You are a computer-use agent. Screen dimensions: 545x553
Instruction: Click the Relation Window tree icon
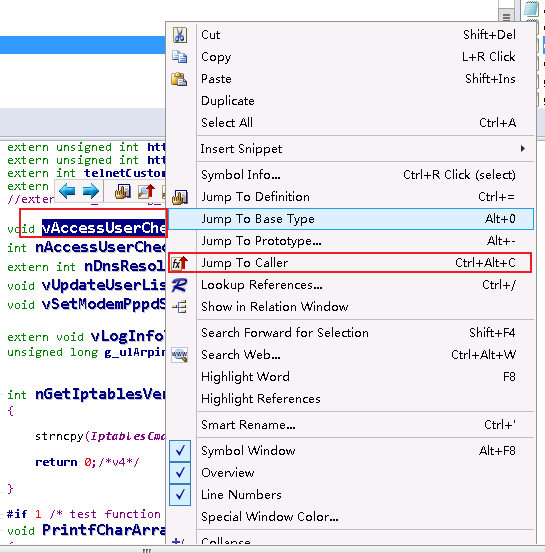180,307
